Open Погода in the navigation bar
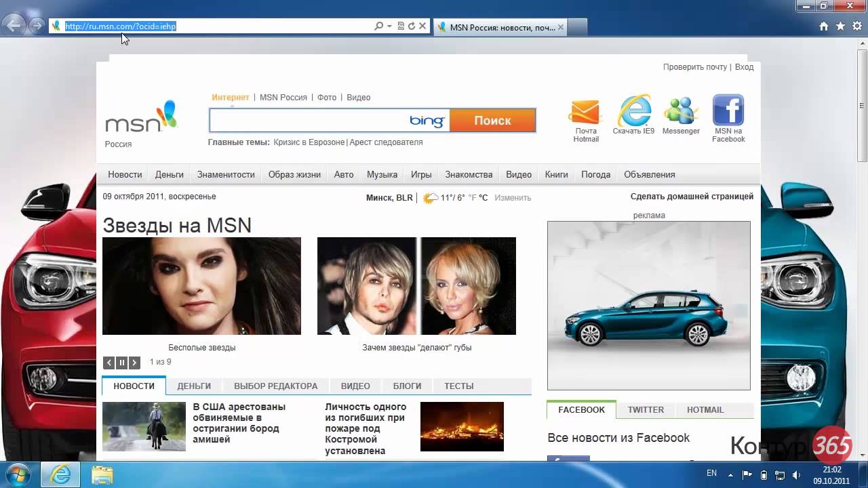 point(596,174)
